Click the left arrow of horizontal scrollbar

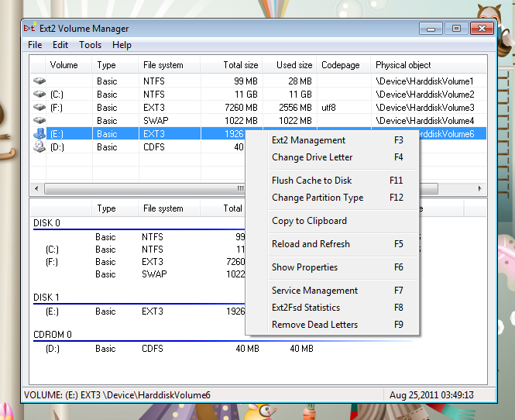(x=36, y=188)
